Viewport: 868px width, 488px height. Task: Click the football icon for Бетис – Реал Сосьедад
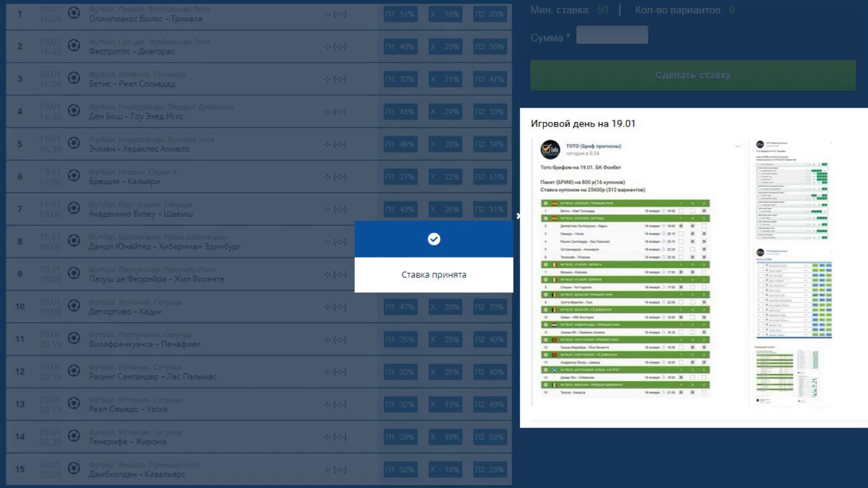(74, 79)
